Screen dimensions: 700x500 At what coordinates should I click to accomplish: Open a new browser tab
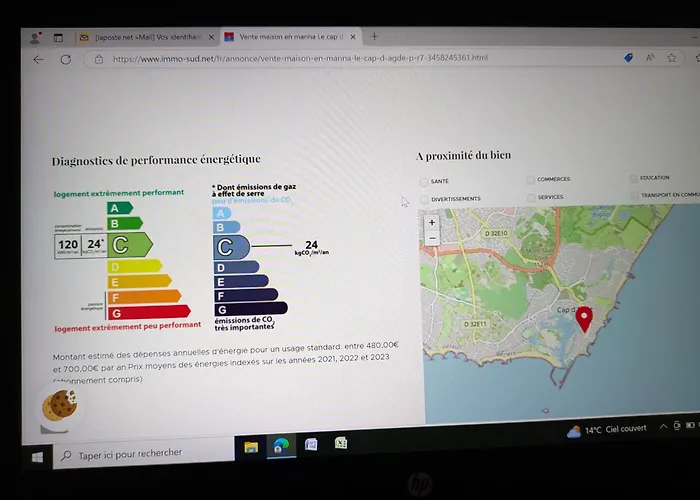tap(375, 36)
